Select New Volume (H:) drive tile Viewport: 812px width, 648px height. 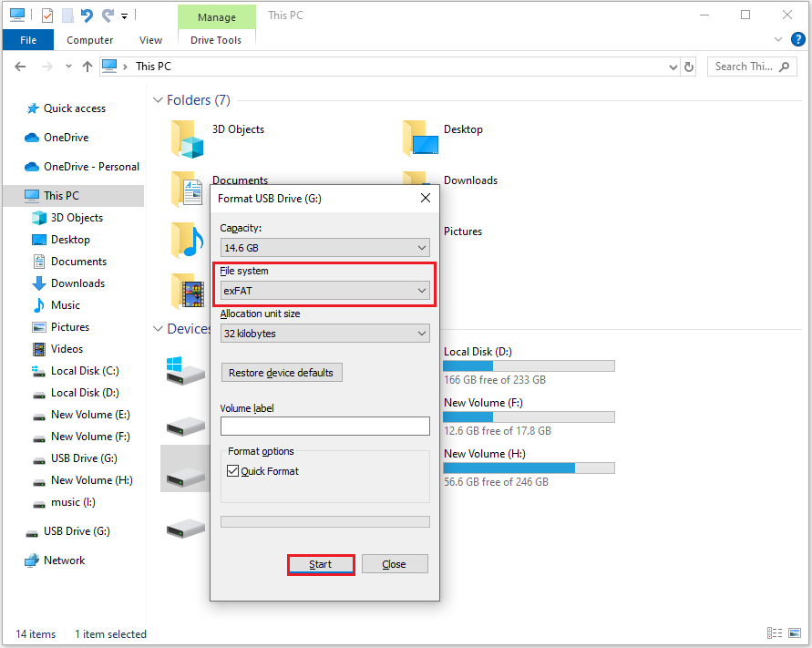(529, 468)
